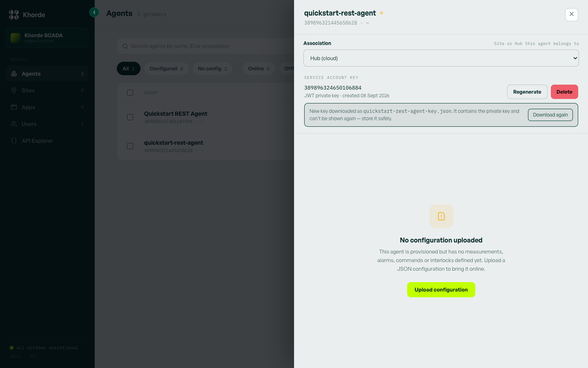Image resolution: width=588 pixels, height=368 pixels.
Task: Click the red Delete key button
Action: (x=564, y=92)
